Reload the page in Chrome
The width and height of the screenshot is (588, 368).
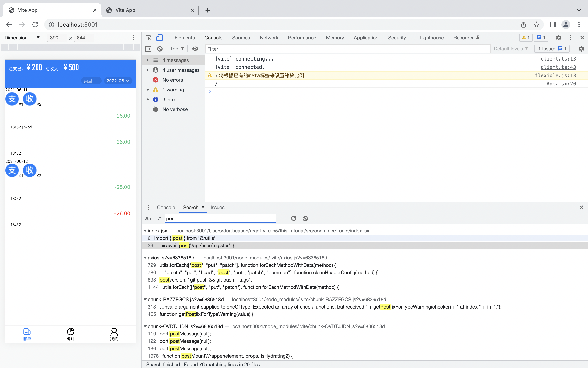[x=35, y=25]
